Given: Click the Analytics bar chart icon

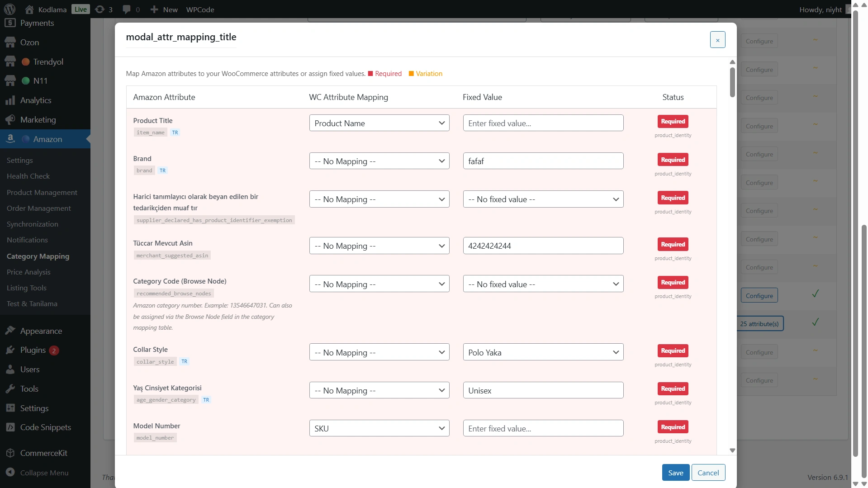Looking at the screenshot, I should pyautogui.click(x=10, y=100).
